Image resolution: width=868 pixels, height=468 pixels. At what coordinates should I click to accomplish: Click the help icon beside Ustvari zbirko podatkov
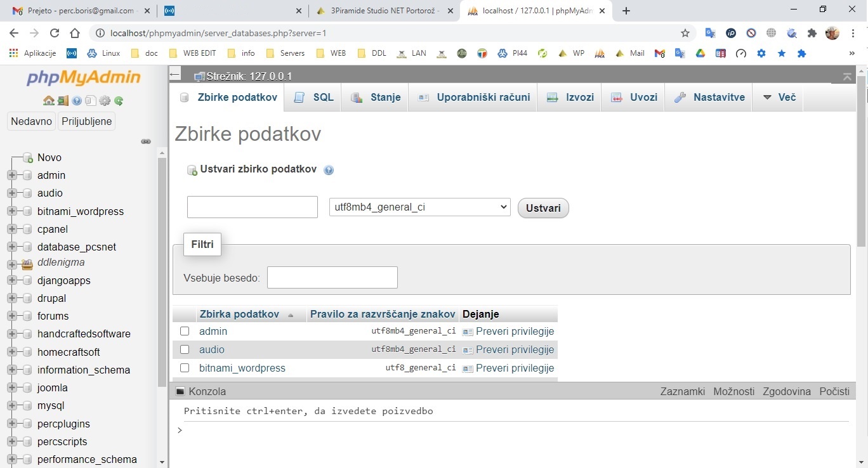tap(328, 170)
